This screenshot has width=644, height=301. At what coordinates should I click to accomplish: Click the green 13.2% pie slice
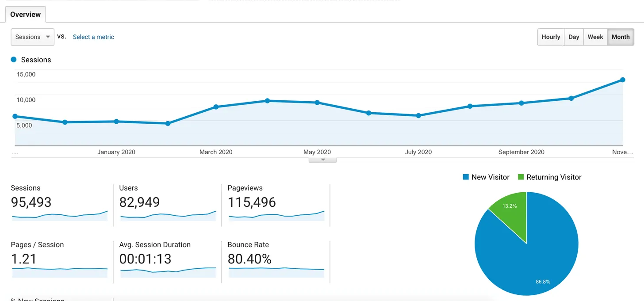coord(511,211)
